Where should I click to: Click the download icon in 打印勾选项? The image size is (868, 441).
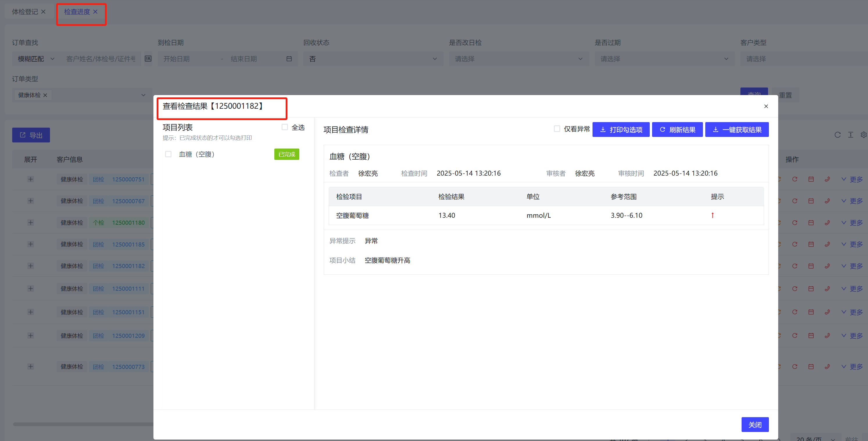[x=603, y=130]
